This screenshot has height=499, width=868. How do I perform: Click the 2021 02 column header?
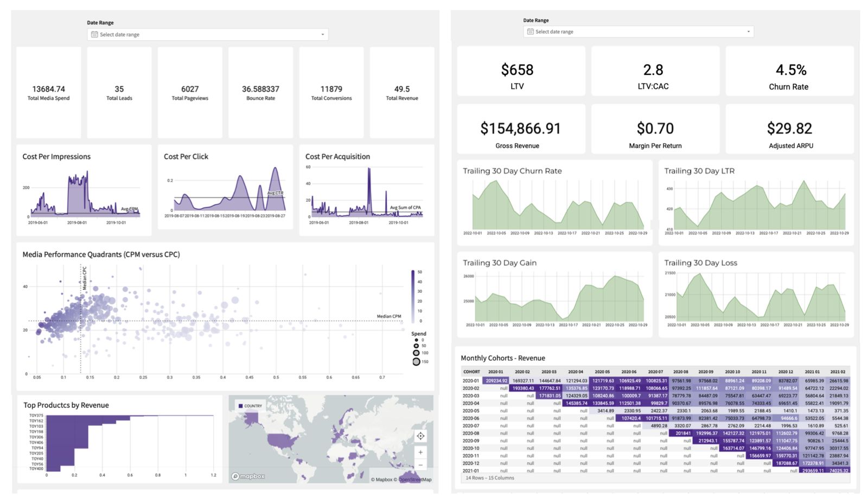(x=838, y=372)
